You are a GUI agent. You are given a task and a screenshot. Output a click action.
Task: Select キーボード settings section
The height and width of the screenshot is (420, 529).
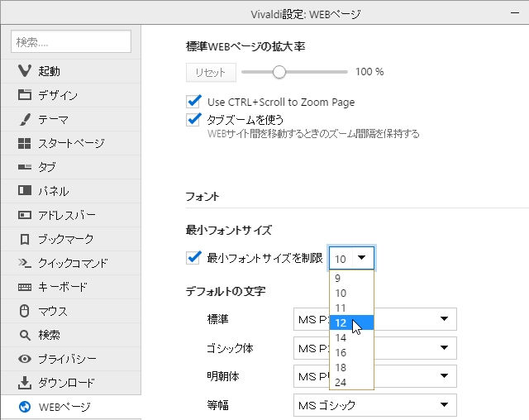[x=71, y=287]
